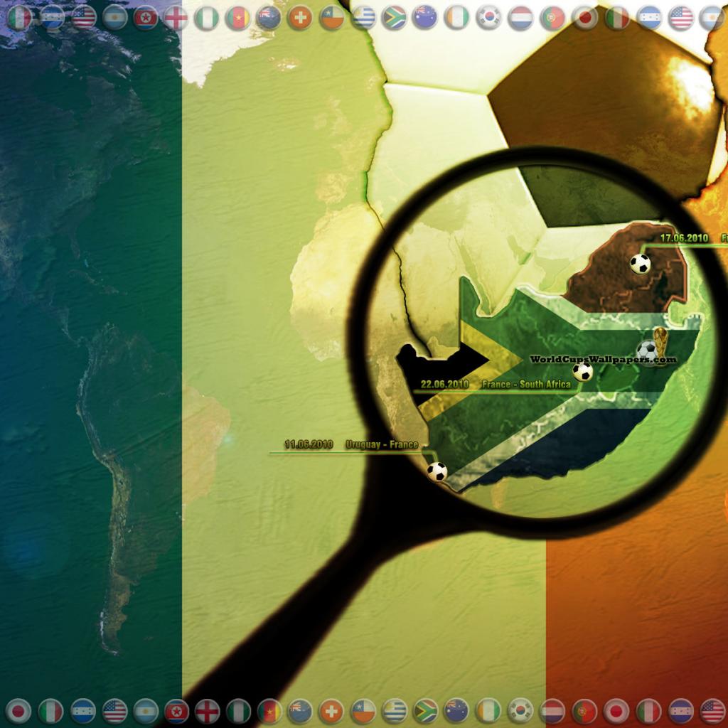Viewport: 728px width, 728px height.
Task: Click the soccer ball beside France - South Africa label
Action: click(582, 372)
